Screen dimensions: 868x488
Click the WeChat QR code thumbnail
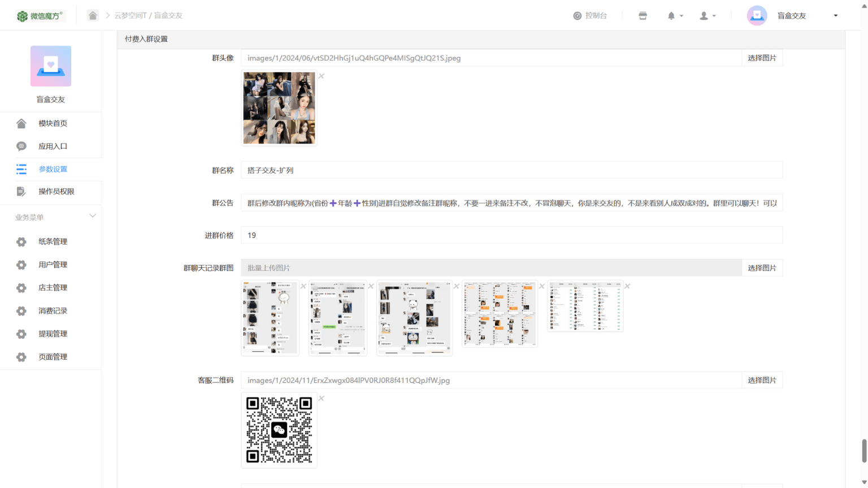pos(279,430)
